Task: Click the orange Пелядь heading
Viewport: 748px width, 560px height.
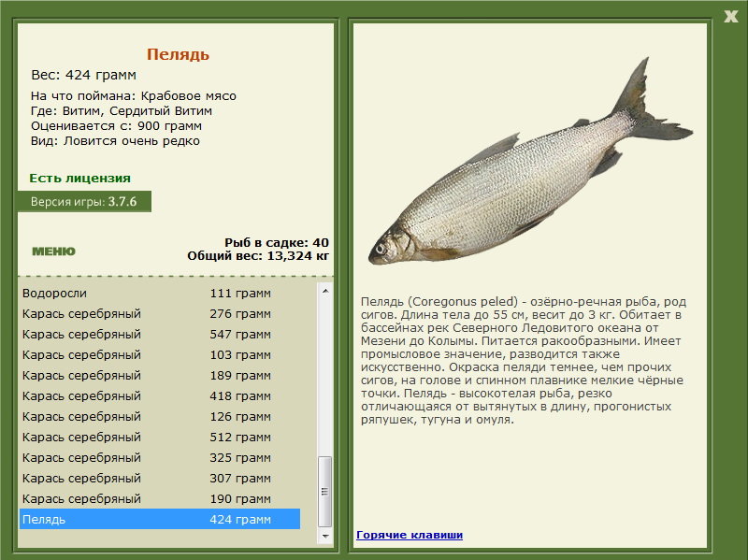Action: tap(178, 54)
